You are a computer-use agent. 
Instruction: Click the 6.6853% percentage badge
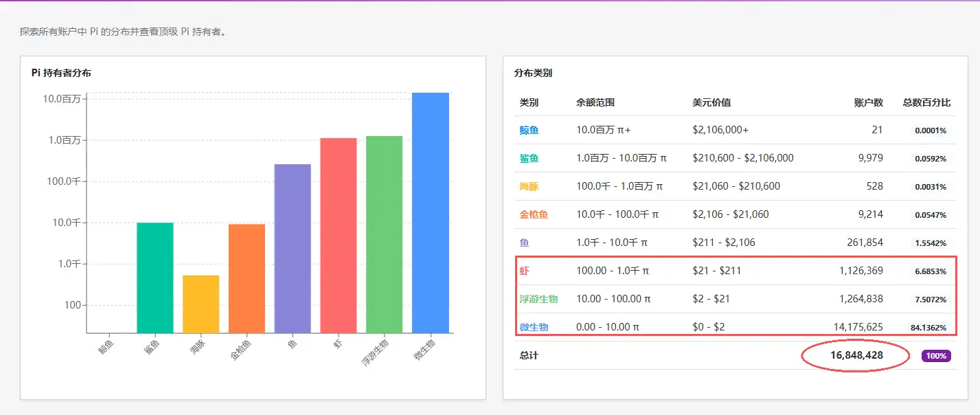(x=931, y=271)
